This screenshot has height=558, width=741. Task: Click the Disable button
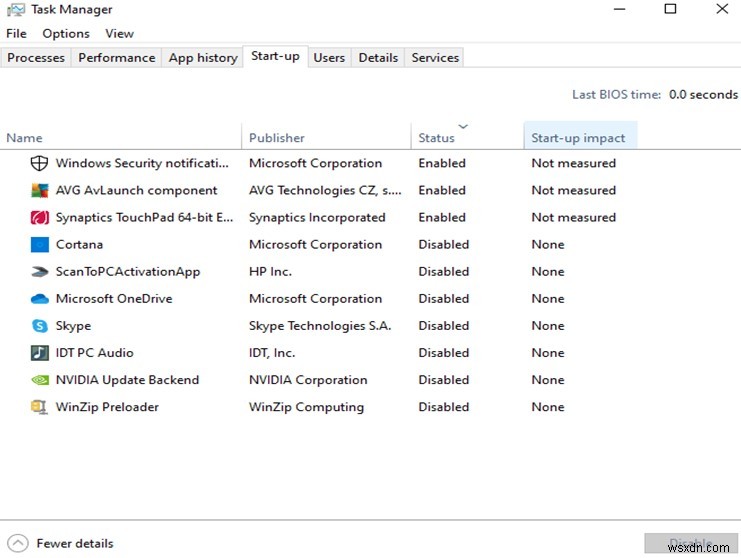(690, 543)
